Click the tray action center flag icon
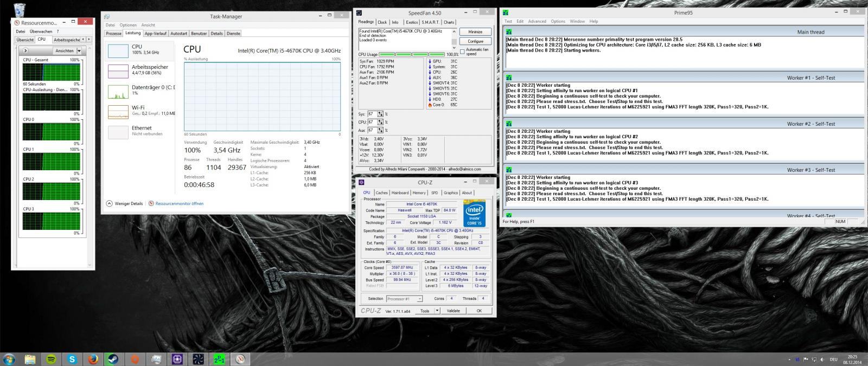This screenshot has height=366, width=868. click(806, 359)
